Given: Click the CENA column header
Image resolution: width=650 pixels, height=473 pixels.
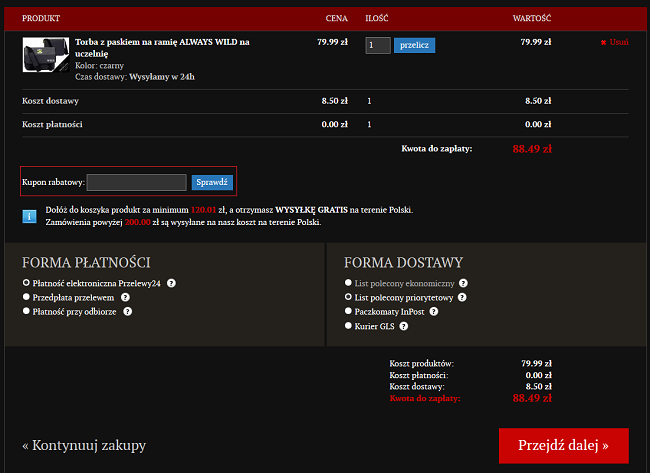Looking at the screenshot, I should [337, 18].
